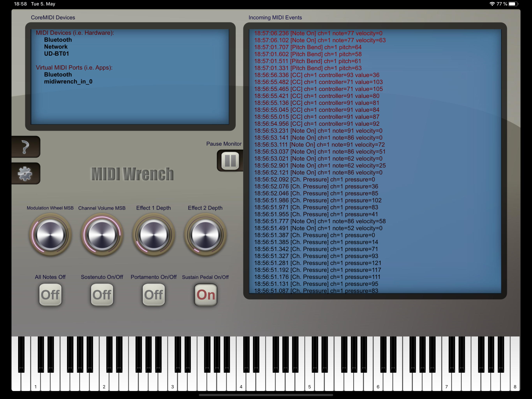Click the Modulation Wheel MSB knob
Viewport: 532px width, 399px height.
pyautogui.click(x=50, y=235)
